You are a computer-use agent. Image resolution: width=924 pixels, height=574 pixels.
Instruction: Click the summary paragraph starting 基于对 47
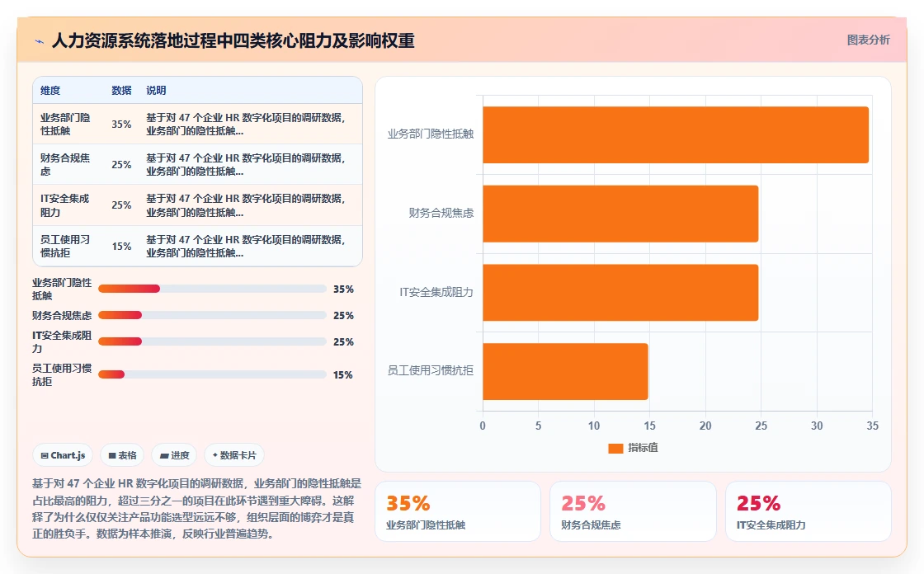click(197, 509)
